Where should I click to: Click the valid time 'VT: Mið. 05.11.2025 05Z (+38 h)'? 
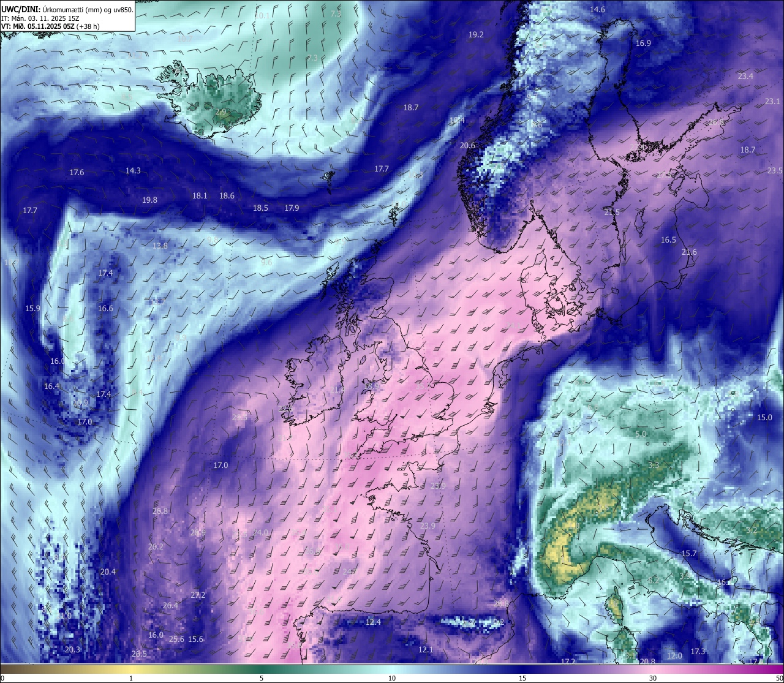point(50,26)
